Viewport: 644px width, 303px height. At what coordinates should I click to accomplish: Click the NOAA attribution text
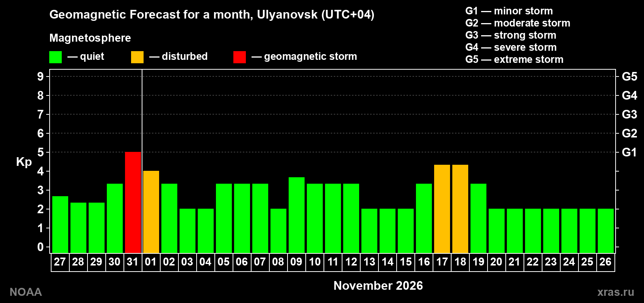point(26,292)
